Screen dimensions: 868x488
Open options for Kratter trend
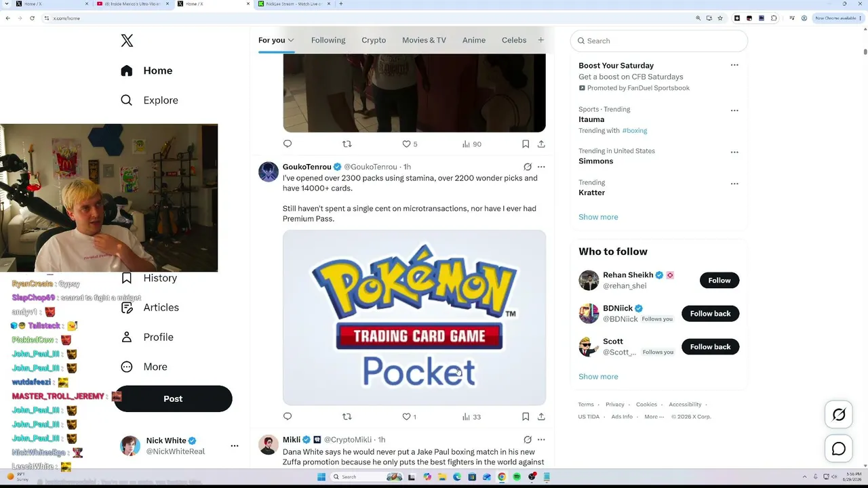(x=734, y=184)
